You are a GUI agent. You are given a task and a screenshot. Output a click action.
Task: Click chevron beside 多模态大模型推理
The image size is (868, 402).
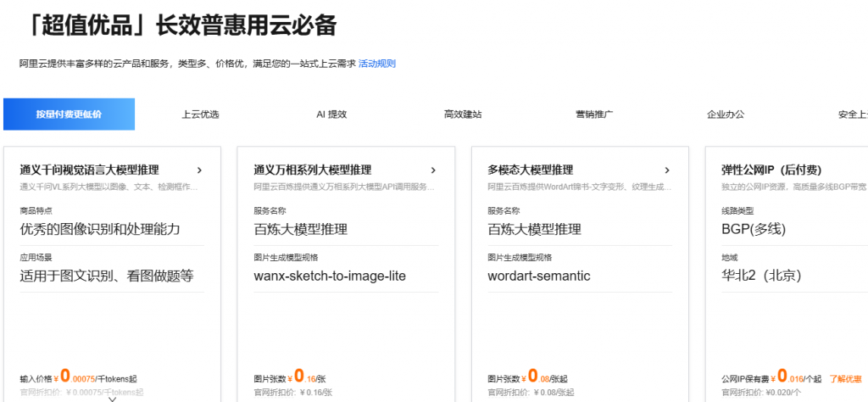coord(668,170)
